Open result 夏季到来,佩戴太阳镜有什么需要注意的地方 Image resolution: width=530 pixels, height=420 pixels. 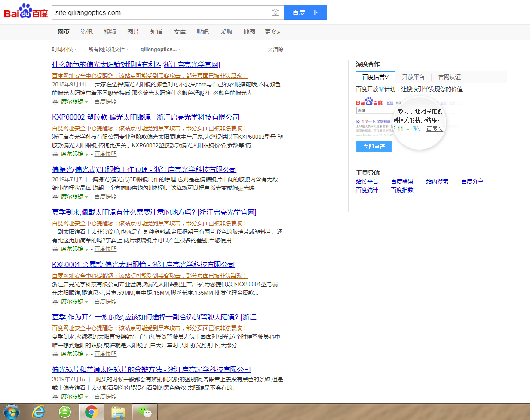point(154,212)
